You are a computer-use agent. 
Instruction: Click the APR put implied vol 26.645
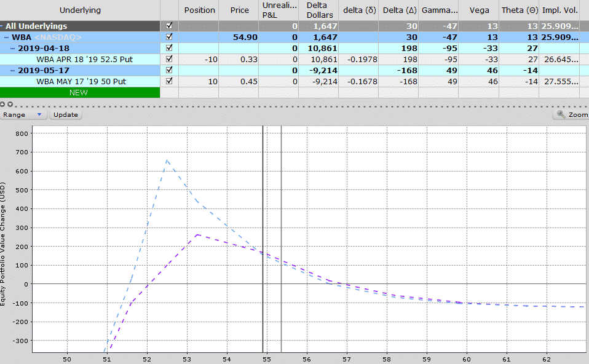click(x=561, y=60)
